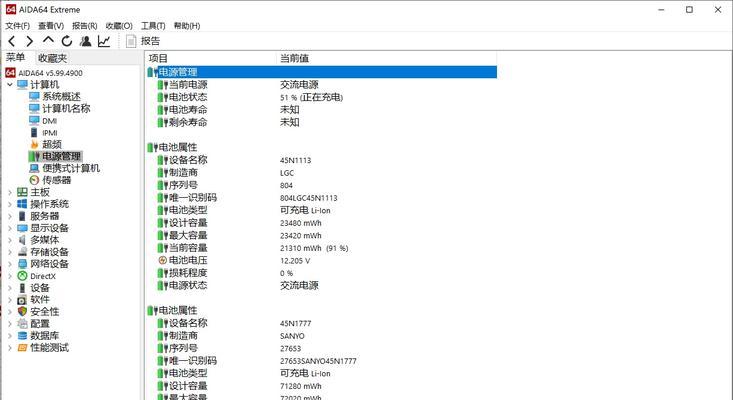This screenshot has width=733, height=400.
Task: Expand the 显示设备 tree node
Action: coord(10,228)
